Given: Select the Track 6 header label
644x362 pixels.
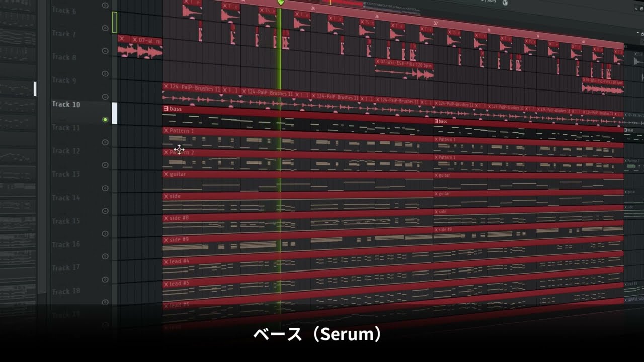Looking at the screenshot, I should click(64, 10).
